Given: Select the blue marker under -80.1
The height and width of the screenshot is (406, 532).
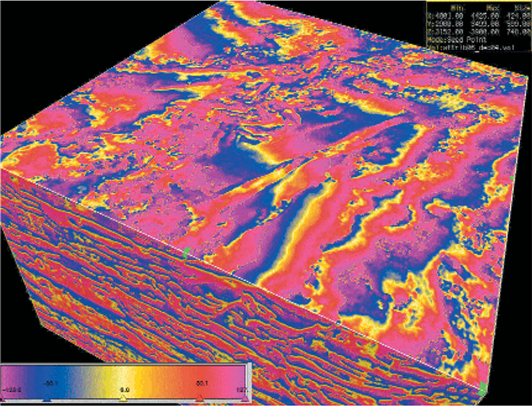Looking at the screenshot, I should coord(47,400).
